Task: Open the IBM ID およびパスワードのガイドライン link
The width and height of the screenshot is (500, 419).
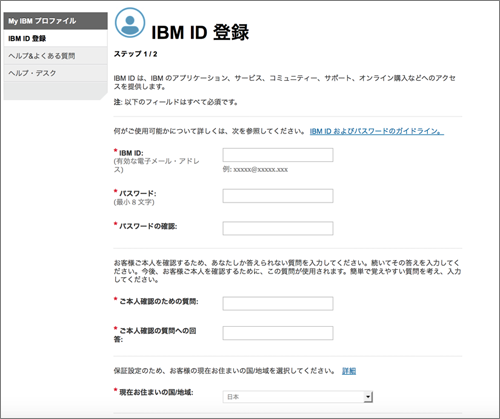Action: click(377, 131)
